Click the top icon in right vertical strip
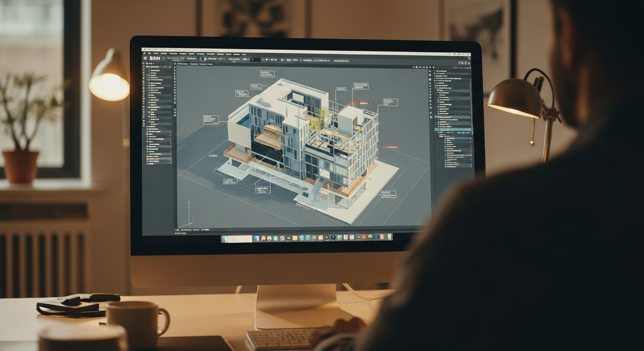 click(x=430, y=71)
